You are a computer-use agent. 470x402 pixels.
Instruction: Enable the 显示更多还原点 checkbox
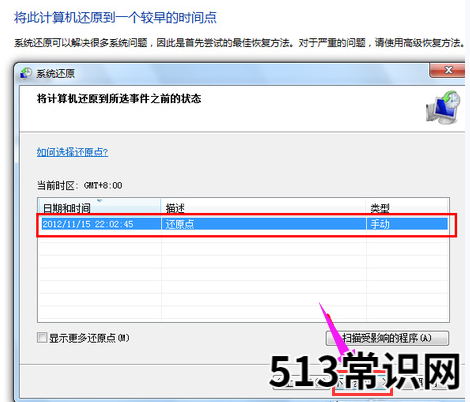[x=42, y=338]
